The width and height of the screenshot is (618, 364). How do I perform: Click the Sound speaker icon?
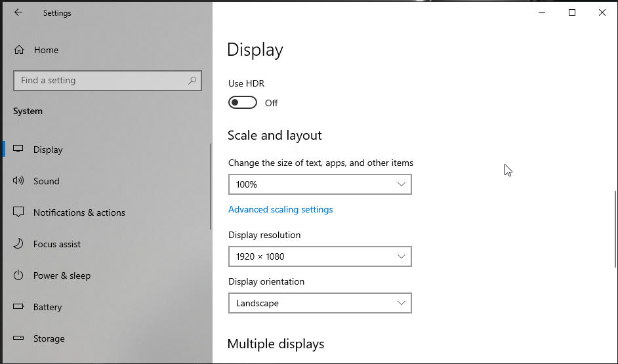coord(19,181)
